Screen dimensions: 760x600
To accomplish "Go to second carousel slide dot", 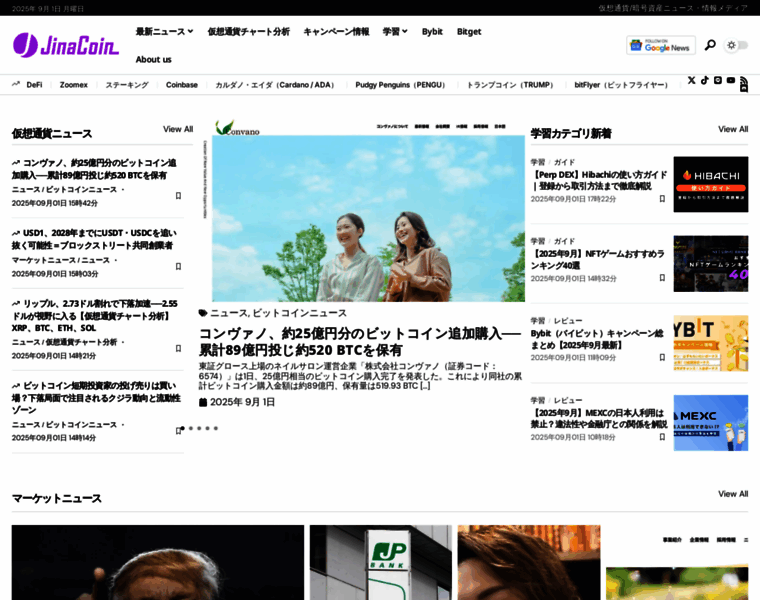I will [191, 428].
